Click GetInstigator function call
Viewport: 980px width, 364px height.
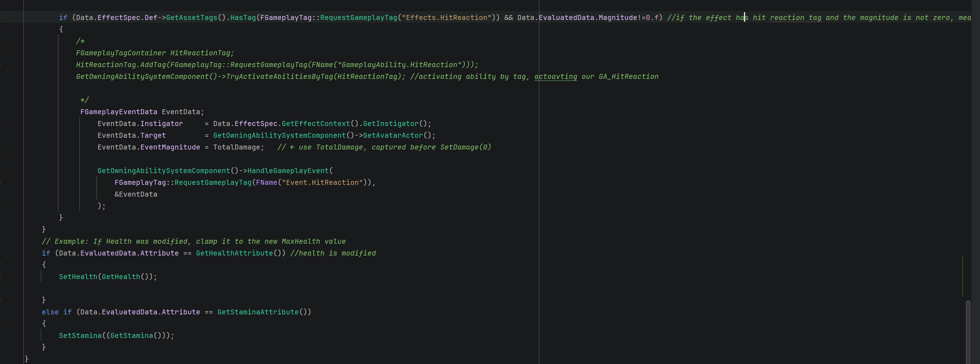click(x=391, y=124)
